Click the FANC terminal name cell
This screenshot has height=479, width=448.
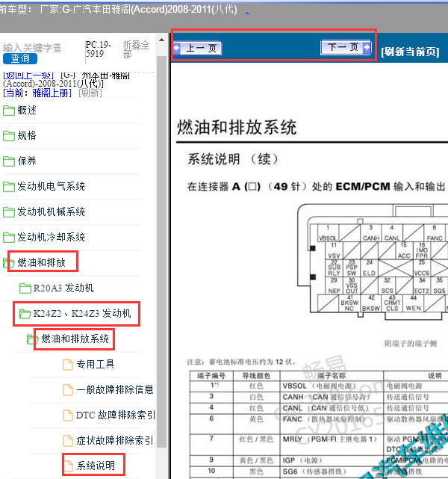click(332, 424)
